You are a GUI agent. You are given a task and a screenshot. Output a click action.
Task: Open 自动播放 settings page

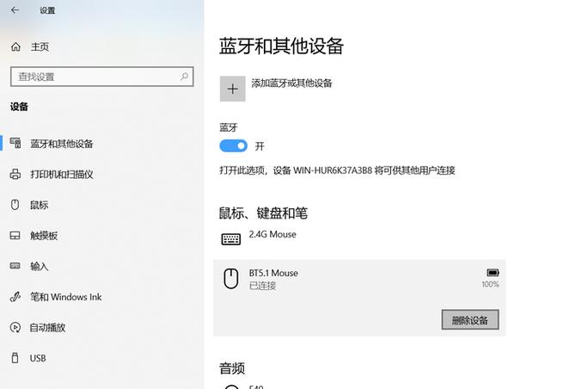click(x=47, y=328)
